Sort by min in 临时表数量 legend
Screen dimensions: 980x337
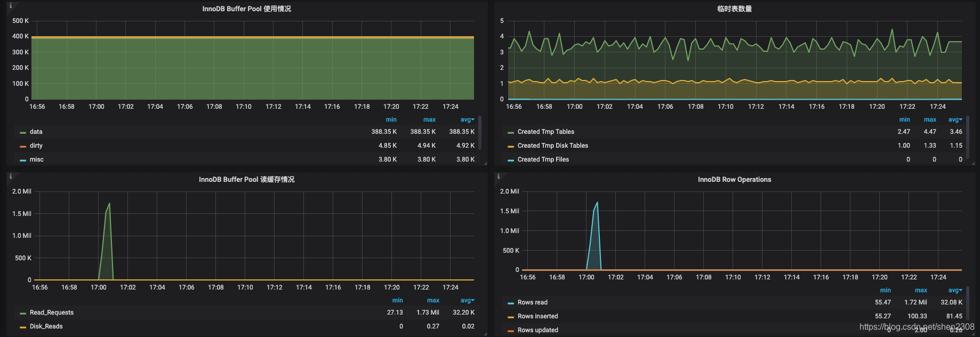click(904, 120)
